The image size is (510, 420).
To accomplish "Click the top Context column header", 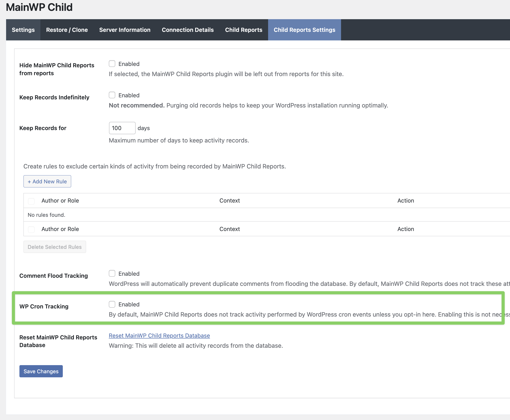I will click(x=229, y=201).
